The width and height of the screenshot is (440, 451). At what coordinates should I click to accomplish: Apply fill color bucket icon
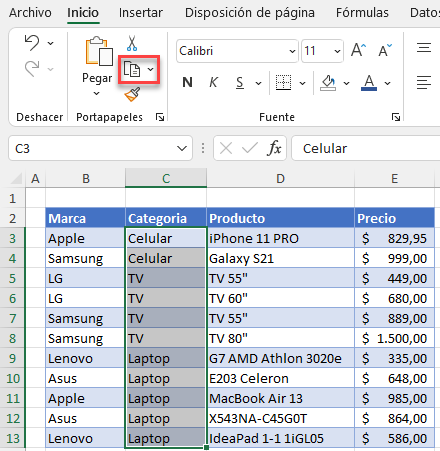pyautogui.click(x=328, y=83)
